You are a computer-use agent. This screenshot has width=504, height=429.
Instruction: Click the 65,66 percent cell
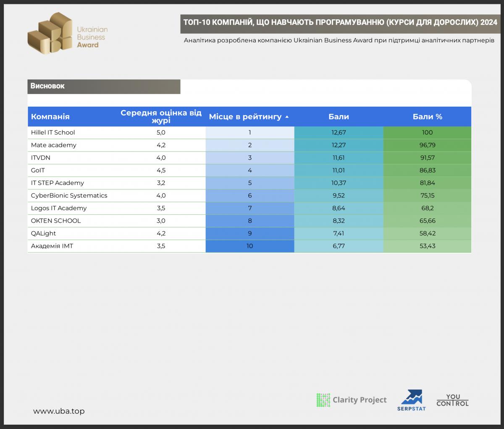(427, 221)
